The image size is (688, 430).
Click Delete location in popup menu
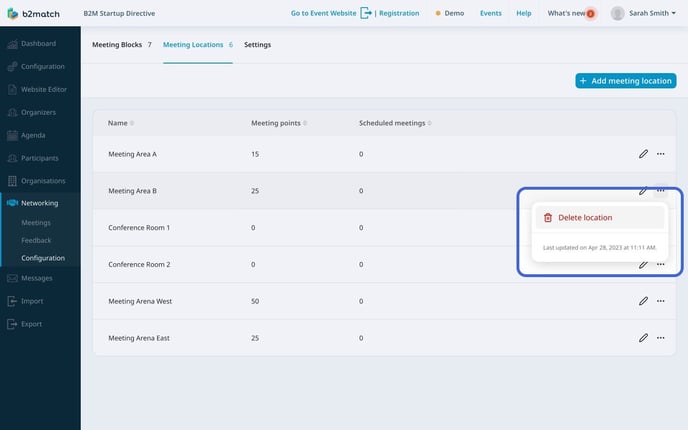tap(599, 218)
